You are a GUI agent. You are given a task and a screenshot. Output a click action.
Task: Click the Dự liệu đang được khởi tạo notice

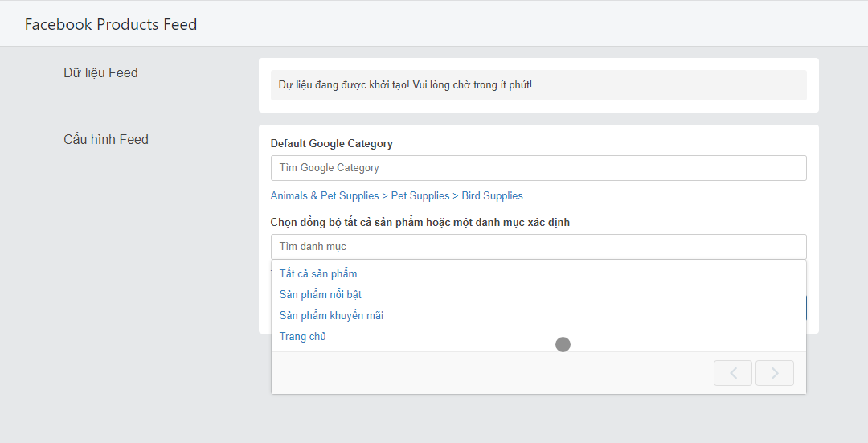point(405,84)
